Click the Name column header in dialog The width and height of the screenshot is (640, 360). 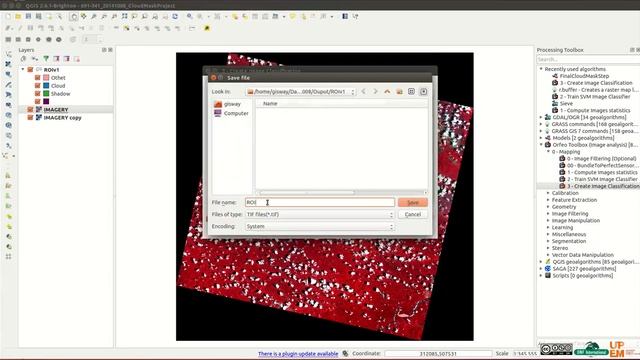(342, 104)
